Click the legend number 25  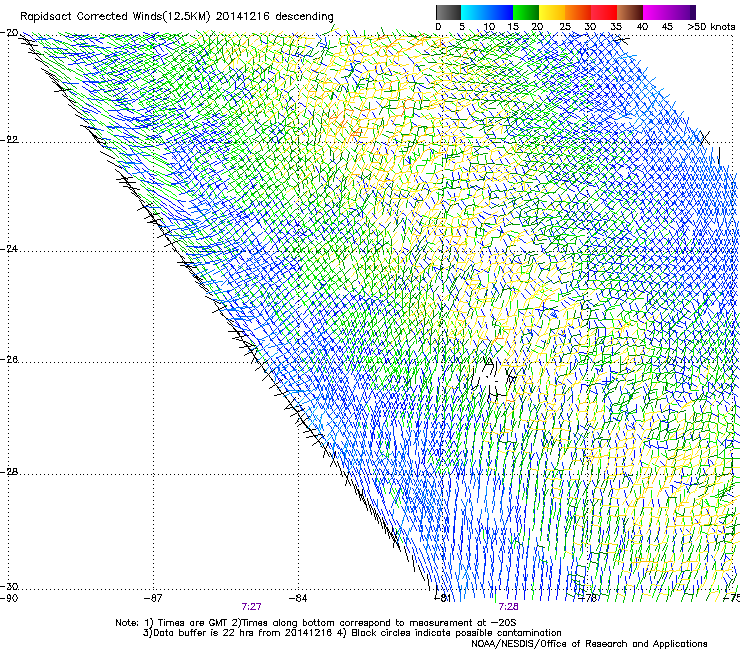565,27
